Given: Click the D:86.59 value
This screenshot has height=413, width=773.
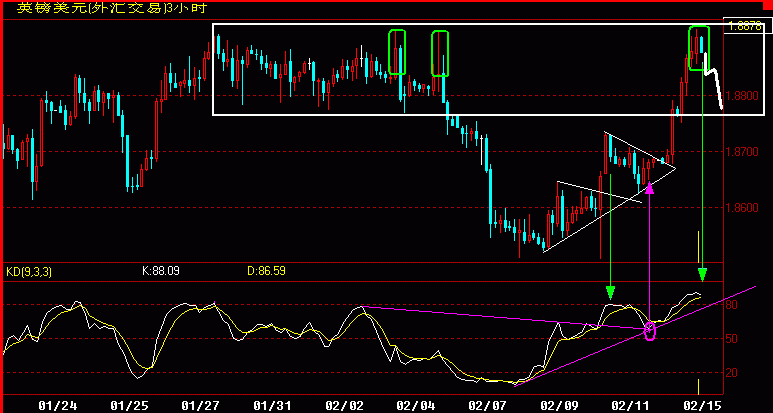Looking at the screenshot, I should point(266,271).
